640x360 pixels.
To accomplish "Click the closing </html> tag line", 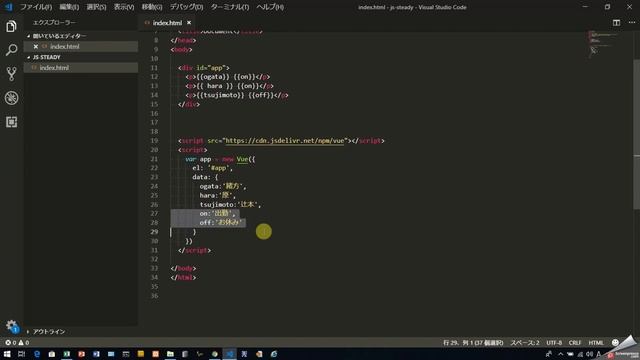I will tap(183, 278).
